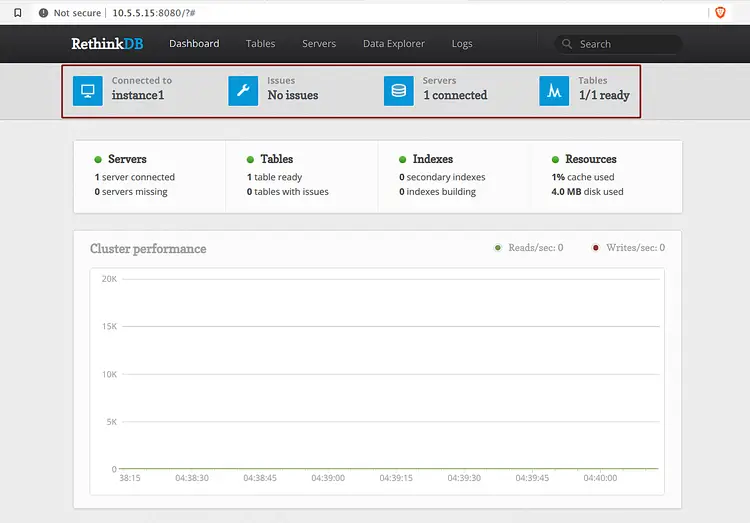Focus the Search input field
The image size is (750, 523).
click(x=618, y=44)
